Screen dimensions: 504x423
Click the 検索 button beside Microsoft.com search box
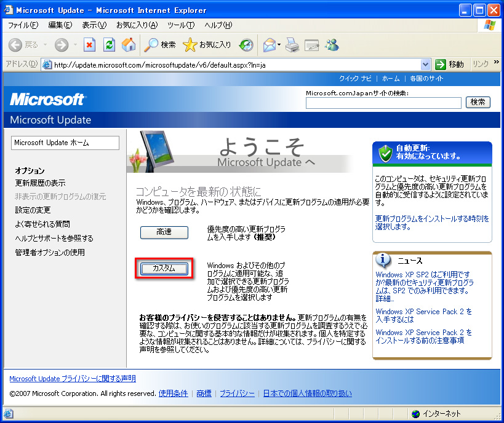coord(478,102)
